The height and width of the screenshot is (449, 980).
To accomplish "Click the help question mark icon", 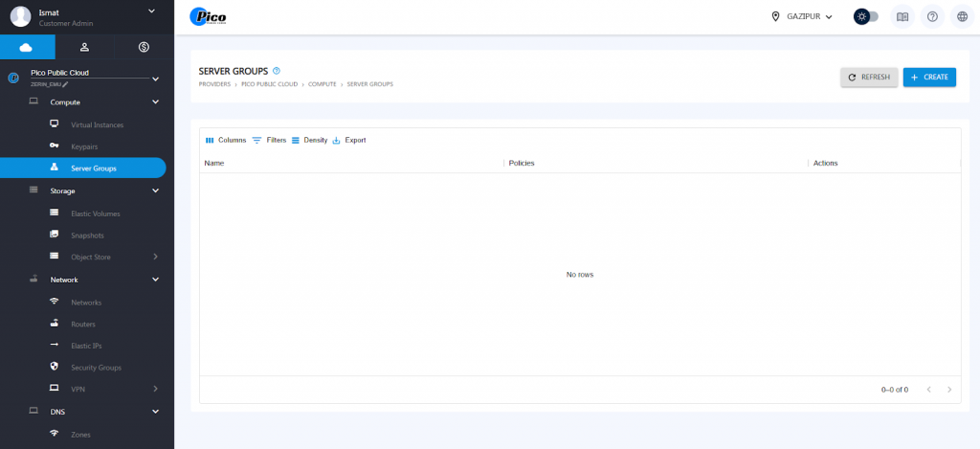I will click(932, 16).
